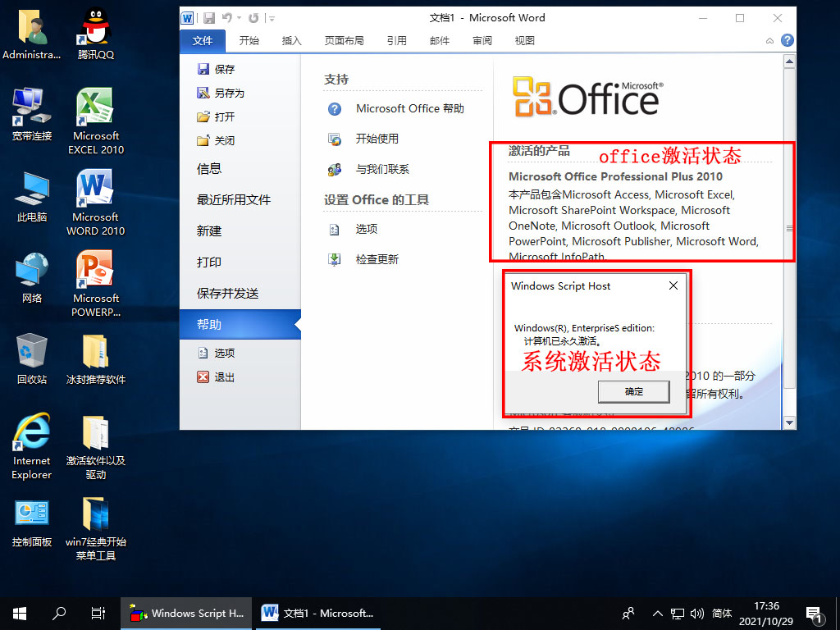Click 保存 in the File menu

[217, 69]
